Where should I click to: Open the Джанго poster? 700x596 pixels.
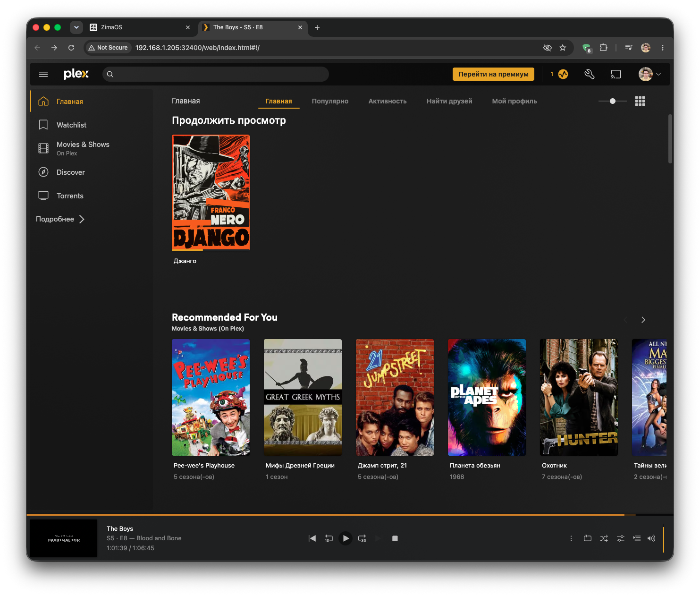pos(211,193)
